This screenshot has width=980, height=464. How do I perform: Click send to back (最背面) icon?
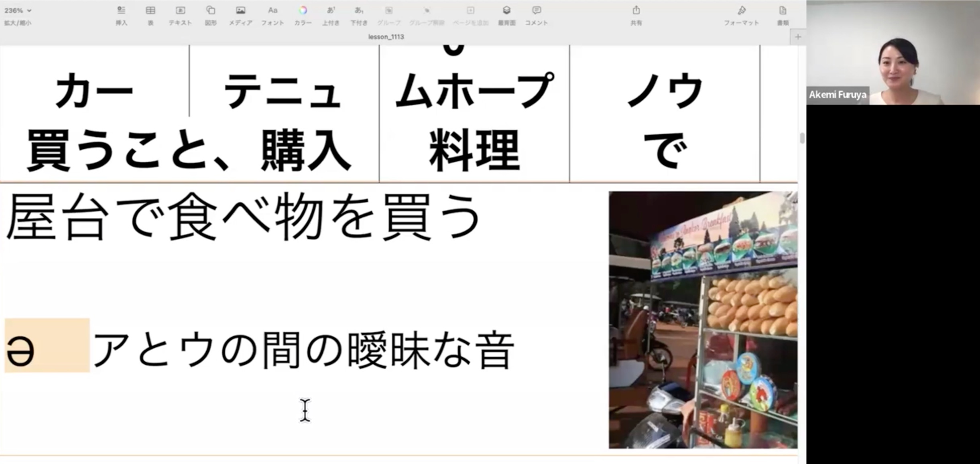pyautogui.click(x=506, y=11)
